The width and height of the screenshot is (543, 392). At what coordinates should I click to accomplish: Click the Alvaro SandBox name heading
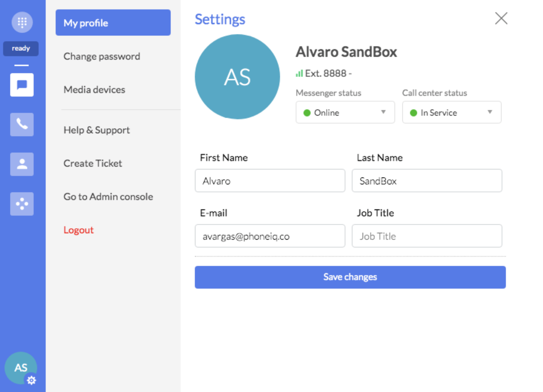click(x=346, y=52)
